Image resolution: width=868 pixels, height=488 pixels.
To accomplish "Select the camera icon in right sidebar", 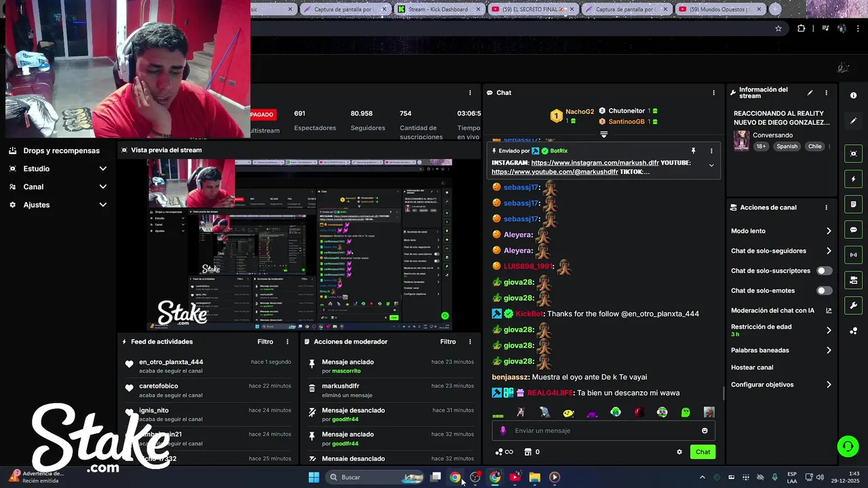I will [853, 280].
